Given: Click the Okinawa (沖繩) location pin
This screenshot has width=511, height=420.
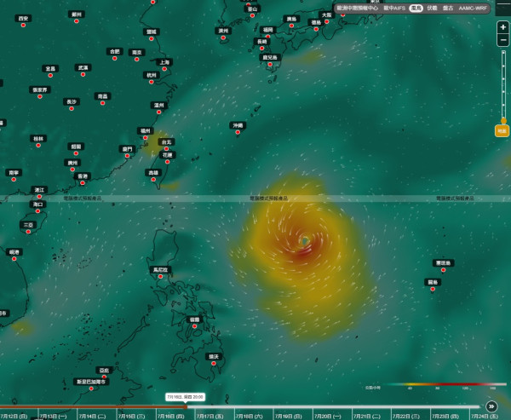Looking at the screenshot, I should point(238,132).
